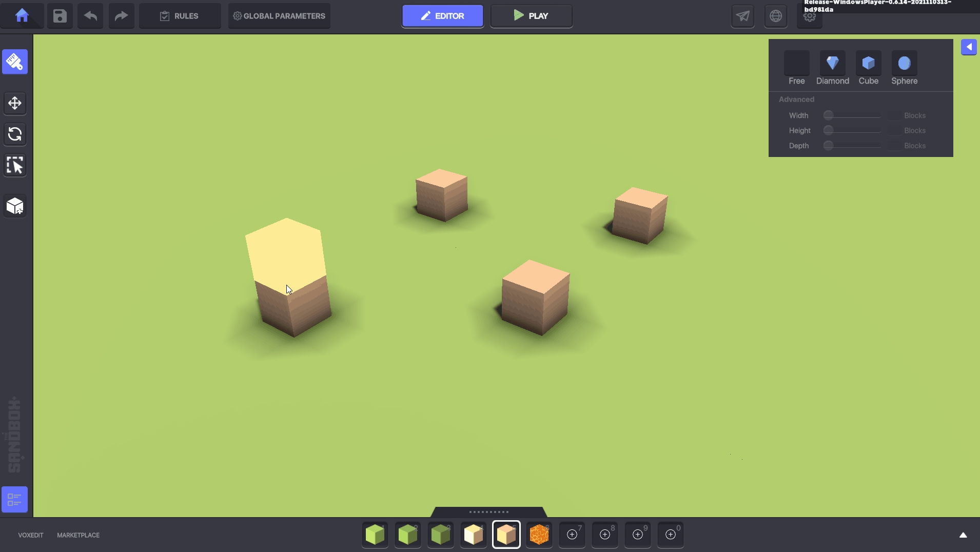
Task: Expand the bottom panel with the up arrow
Action: point(963,535)
